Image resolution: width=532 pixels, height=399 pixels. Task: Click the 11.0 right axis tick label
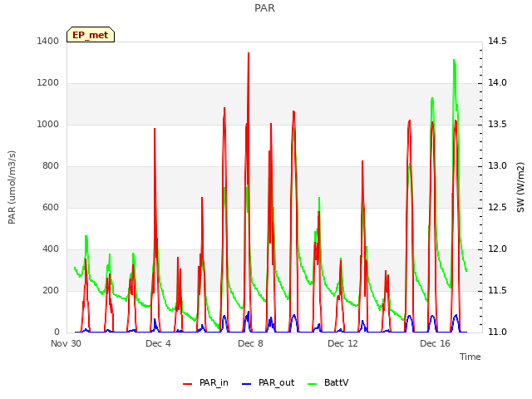[497, 332]
